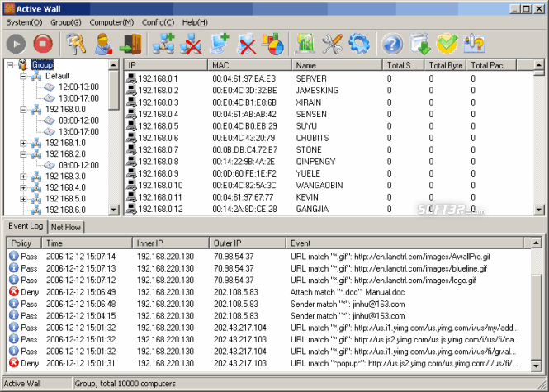Click the yellow checkmark register icon
This screenshot has height=392, width=549.
coord(447,44)
